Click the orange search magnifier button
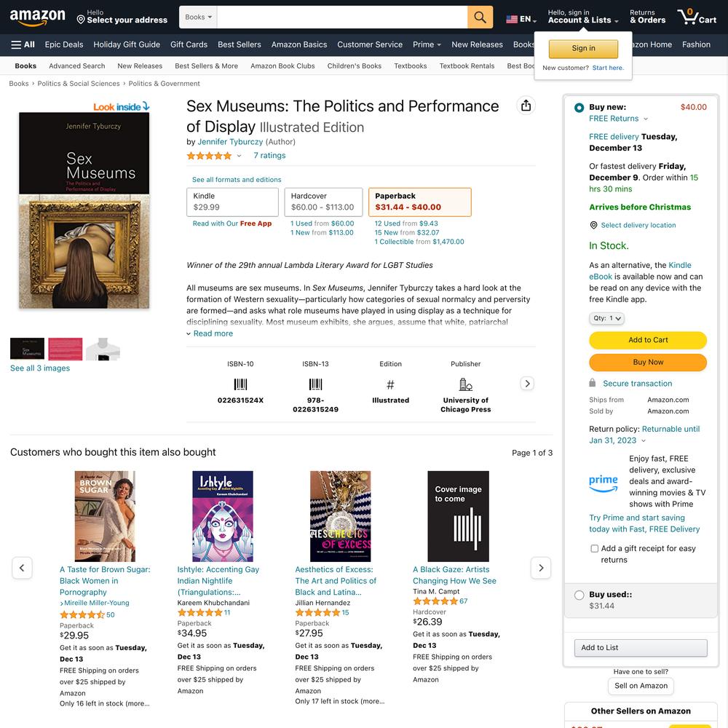Screen dimensions: 728x728 480,17
